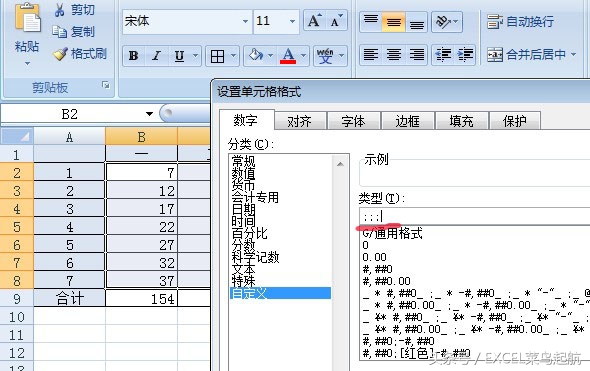Click Increase Indent icon
The height and width of the screenshot is (371, 590).
(465, 55)
